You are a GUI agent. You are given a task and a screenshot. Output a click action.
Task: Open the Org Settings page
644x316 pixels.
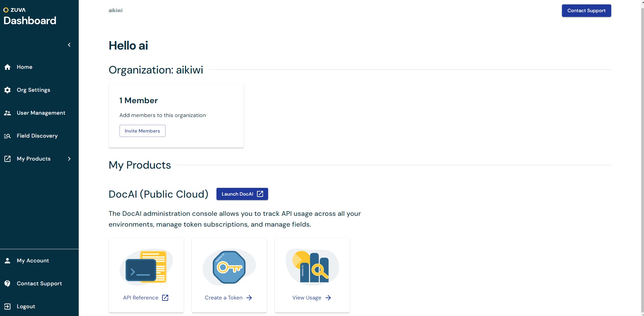click(33, 90)
